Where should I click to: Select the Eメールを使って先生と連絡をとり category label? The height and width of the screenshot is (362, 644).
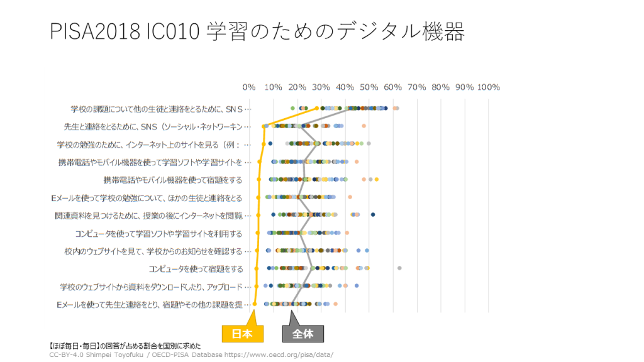click(x=148, y=305)
